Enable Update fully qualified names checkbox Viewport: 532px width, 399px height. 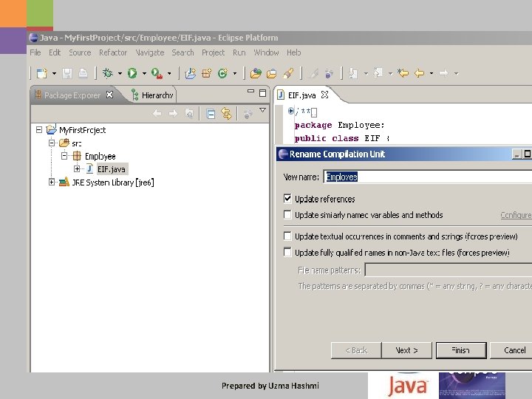tap(287, 252)
